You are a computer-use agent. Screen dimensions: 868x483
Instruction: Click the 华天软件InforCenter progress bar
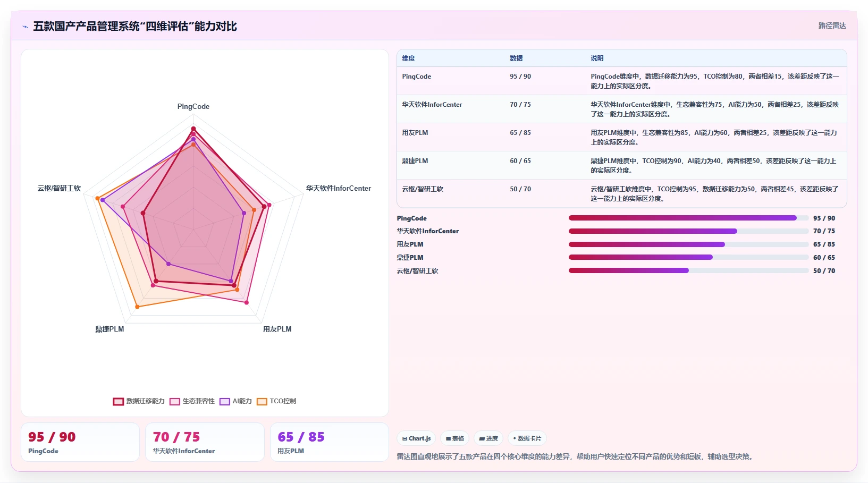pyautogui.click(x=688, y=231)
